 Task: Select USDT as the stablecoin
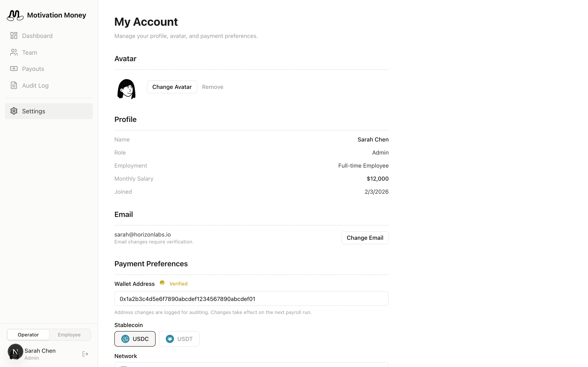click(179, 339)
